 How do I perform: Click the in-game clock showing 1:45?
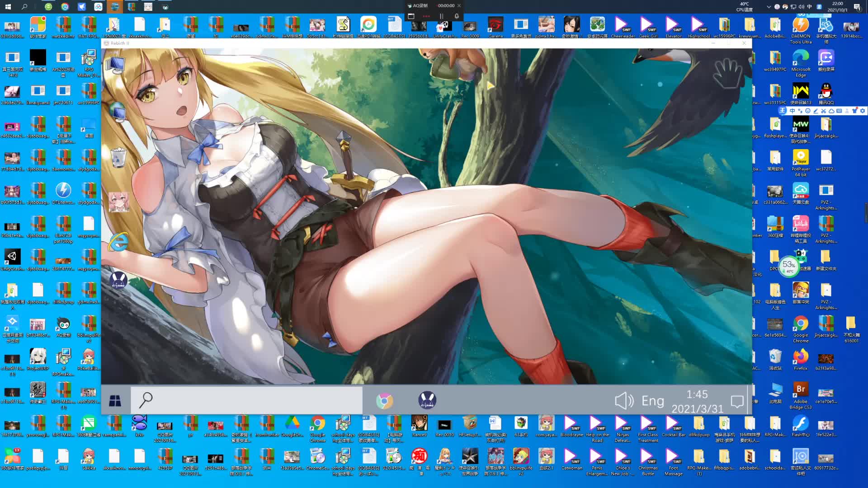(x=697, y=394)
